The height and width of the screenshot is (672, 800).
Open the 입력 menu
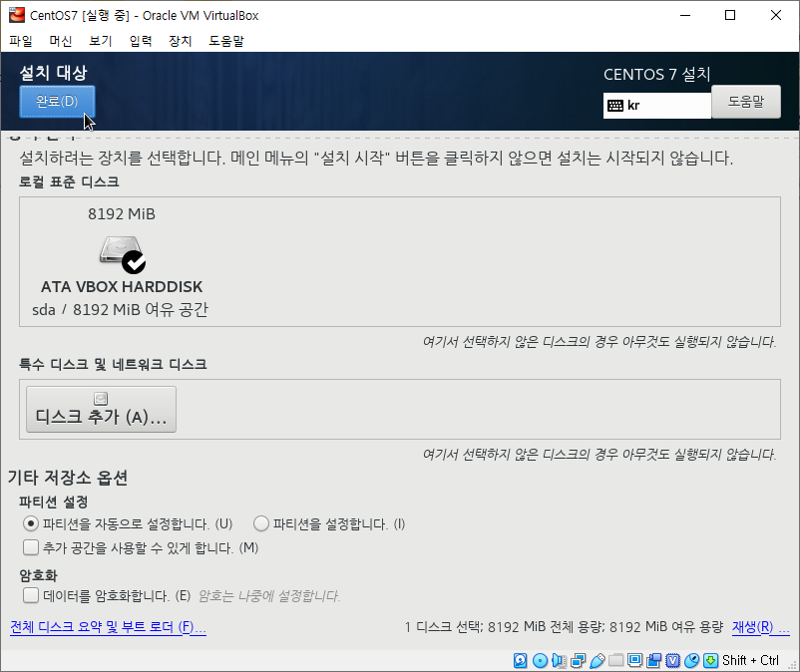click(141, 41)
